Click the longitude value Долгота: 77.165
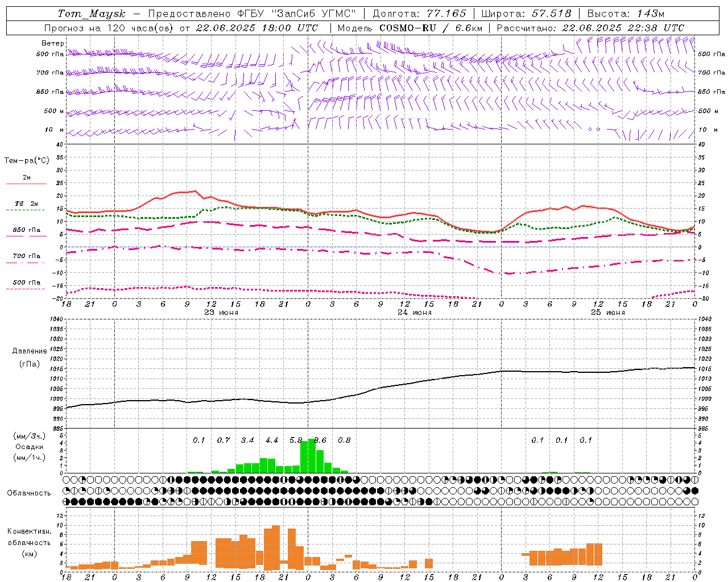The height and width of the screenshot is (582, 728). 419,14
